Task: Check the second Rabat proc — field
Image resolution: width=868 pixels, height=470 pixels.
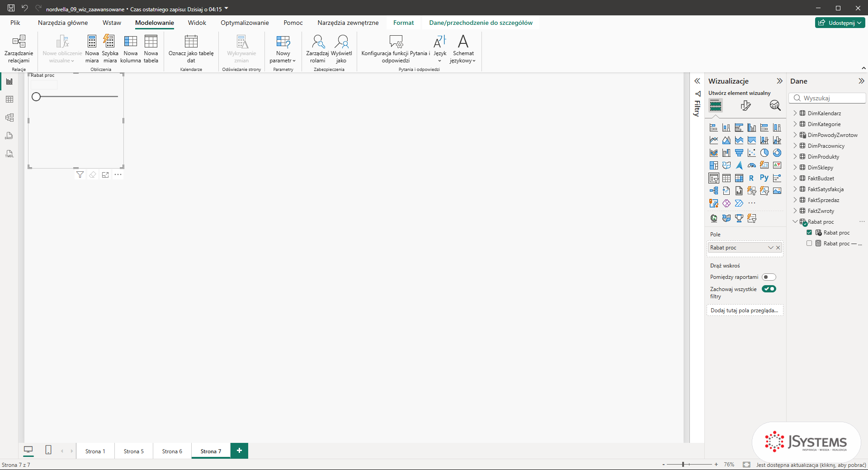Action: point(809,243)
